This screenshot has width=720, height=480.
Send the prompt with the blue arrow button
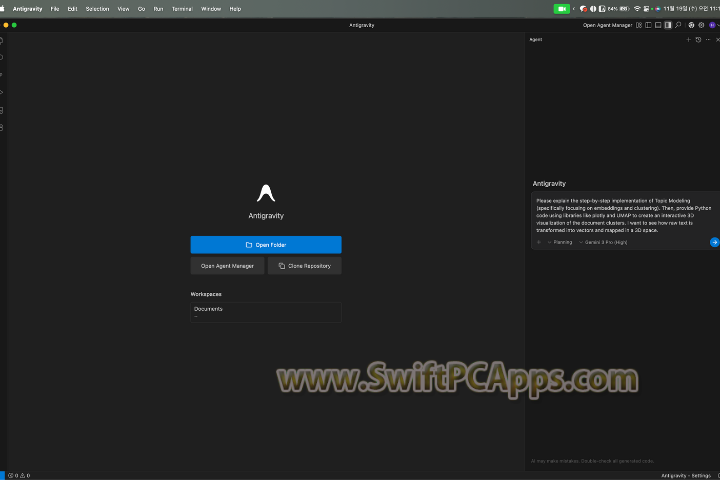(x=714, y=242)
